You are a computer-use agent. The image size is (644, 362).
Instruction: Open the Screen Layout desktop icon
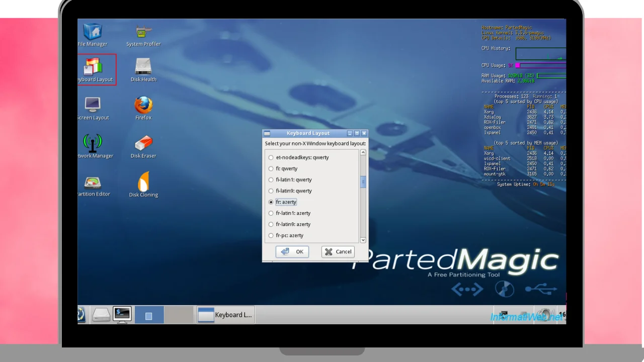93,108
